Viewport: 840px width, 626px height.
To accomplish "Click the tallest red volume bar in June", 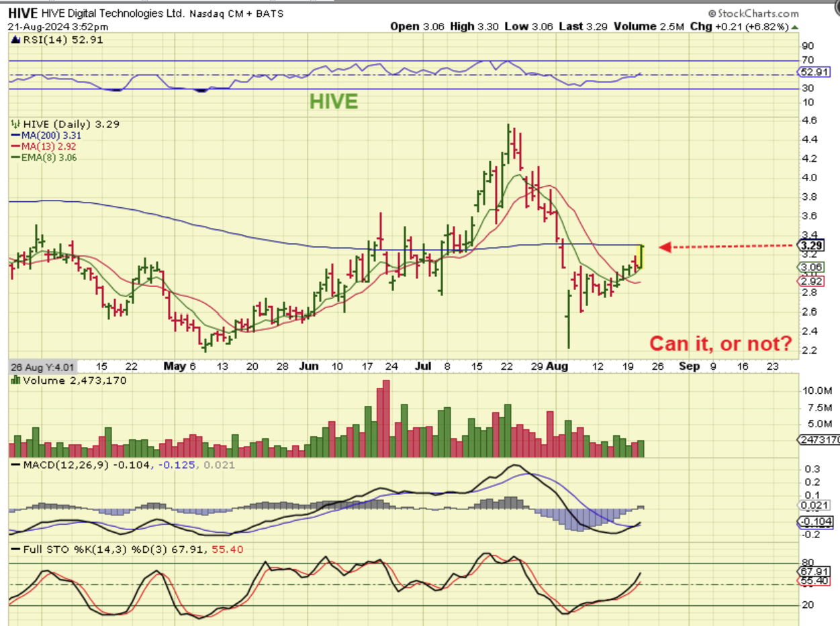I will [x=385, y=419].
